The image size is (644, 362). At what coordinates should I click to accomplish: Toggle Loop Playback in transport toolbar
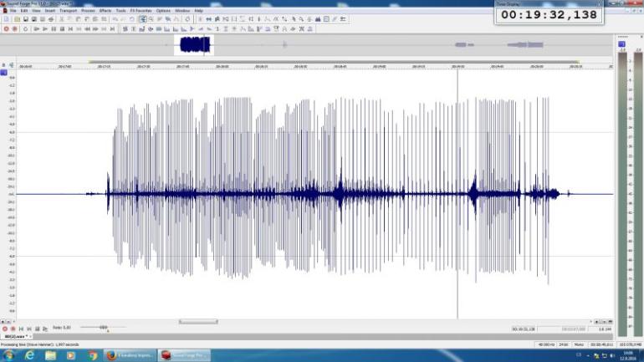point(25,29)
